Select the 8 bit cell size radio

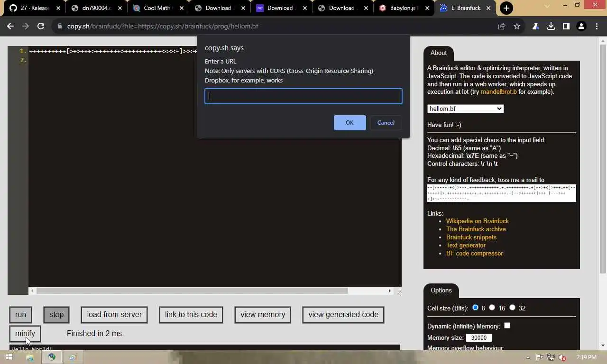[475, 308]
